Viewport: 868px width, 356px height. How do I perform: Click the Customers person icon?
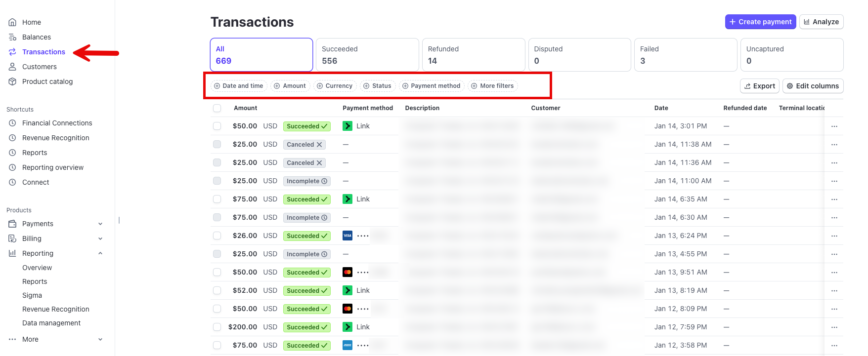[12, 67]
